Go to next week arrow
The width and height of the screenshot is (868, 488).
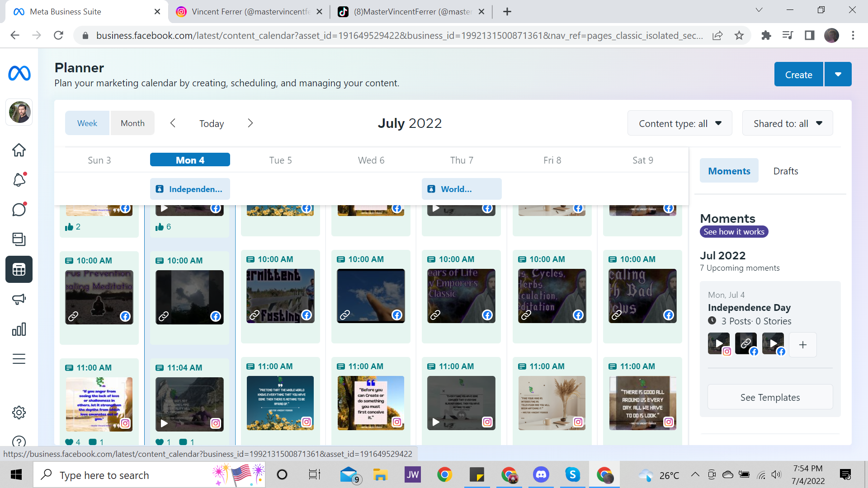click(250, 123)
